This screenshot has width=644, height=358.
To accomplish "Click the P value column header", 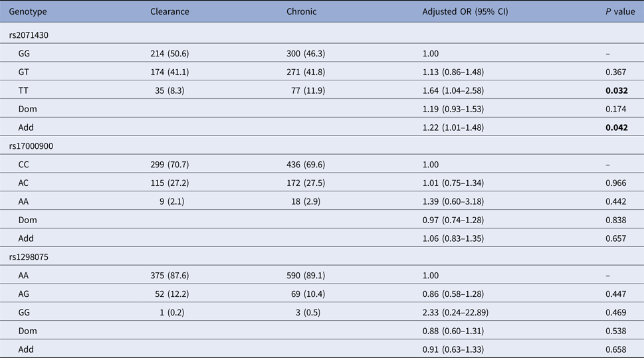I will click(617, 12).
